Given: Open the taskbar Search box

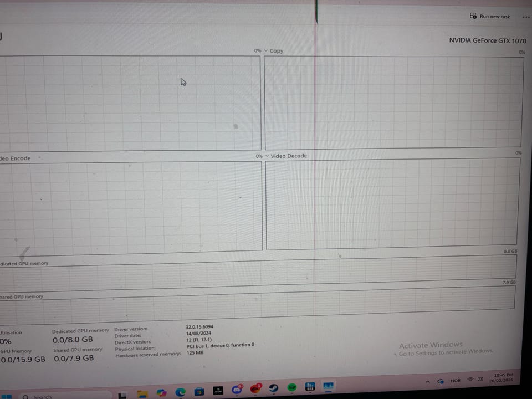Looking at the screenshot, I should (64, 396).
